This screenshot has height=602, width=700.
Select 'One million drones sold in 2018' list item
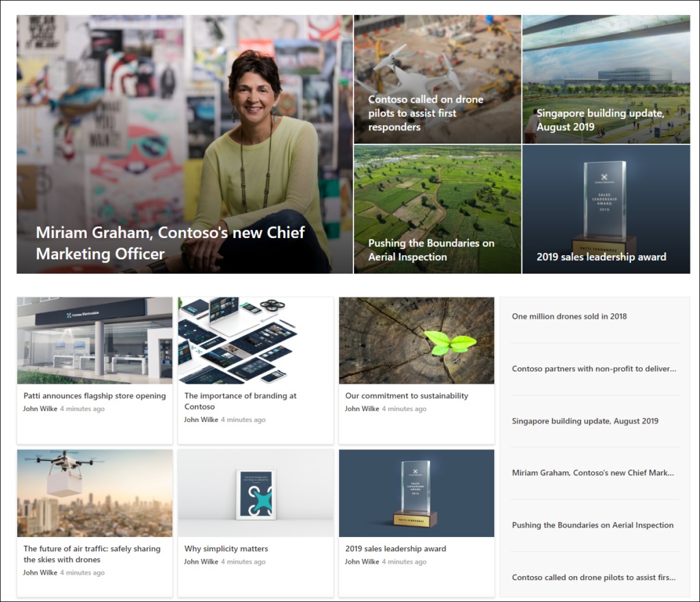[569, 316]
